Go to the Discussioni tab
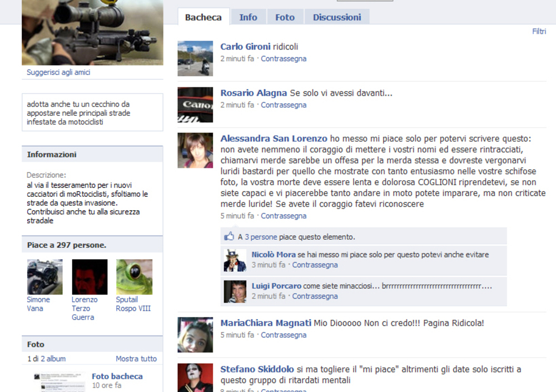The image size is (556, 392). coord(337,17)
